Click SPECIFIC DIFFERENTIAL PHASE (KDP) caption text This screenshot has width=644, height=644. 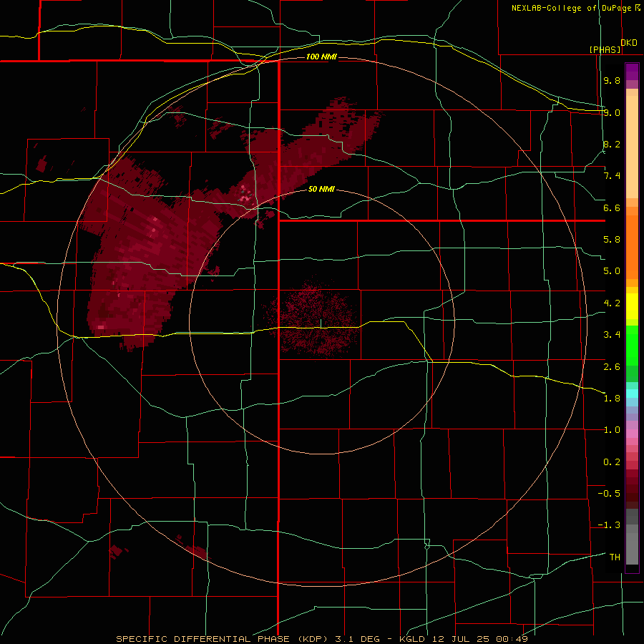223,639
